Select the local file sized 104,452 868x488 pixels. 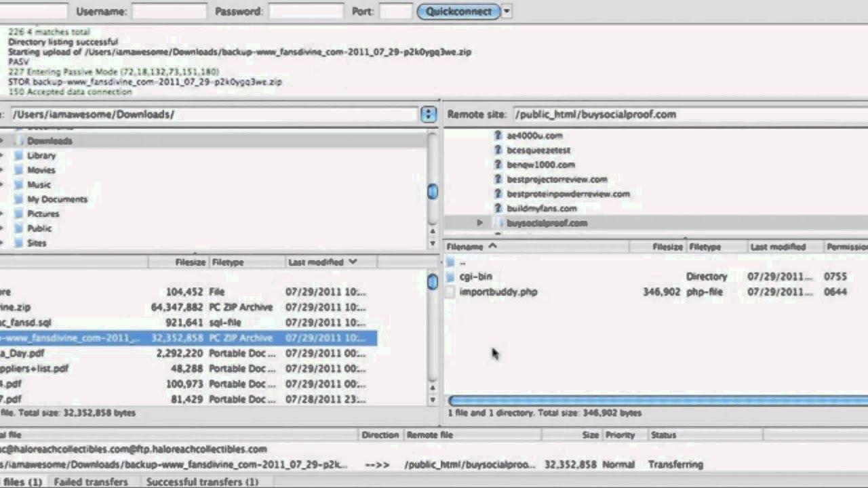[188, 292]
